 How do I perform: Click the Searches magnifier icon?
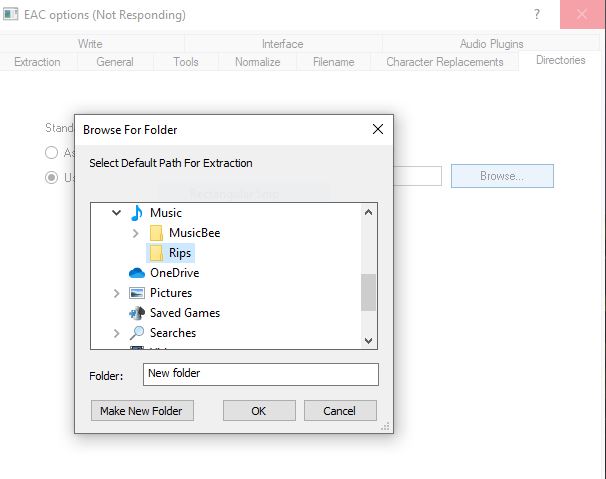(136, 333)
